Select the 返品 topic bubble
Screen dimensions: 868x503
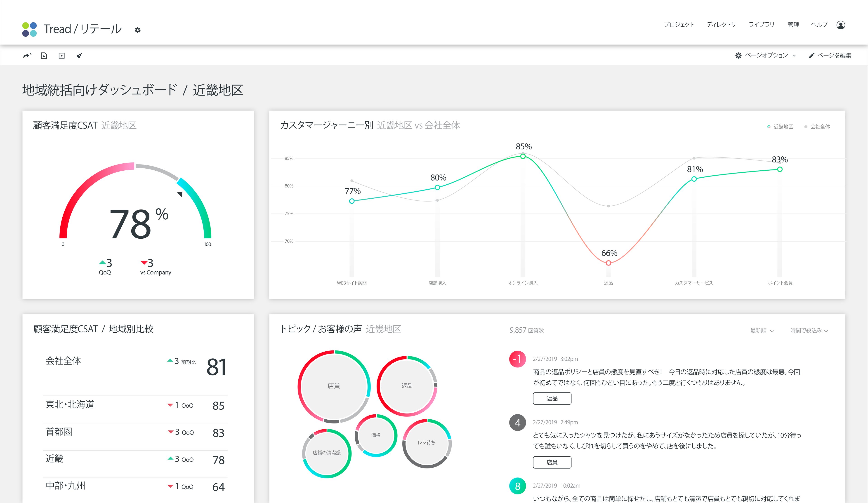click(407, 386)
